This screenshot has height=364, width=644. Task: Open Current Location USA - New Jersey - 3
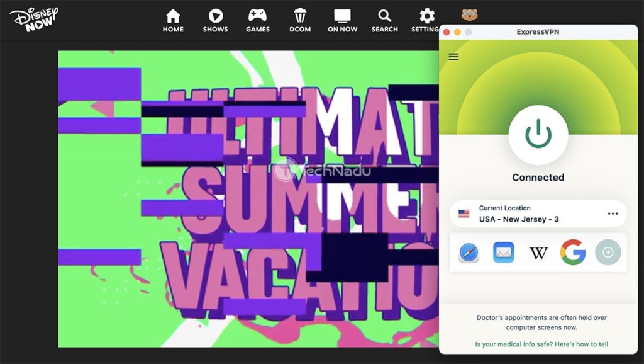(x=538, y=213)
